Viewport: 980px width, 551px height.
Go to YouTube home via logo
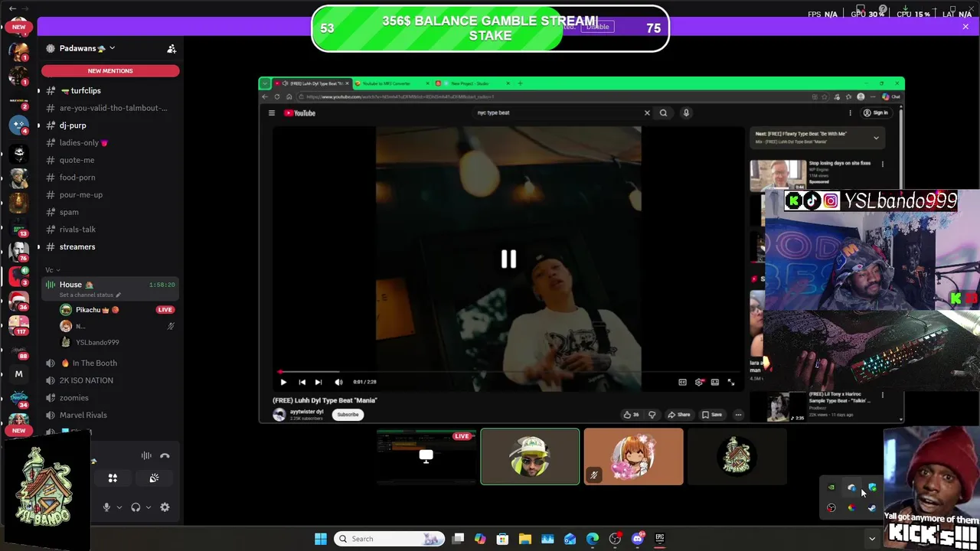300,113
